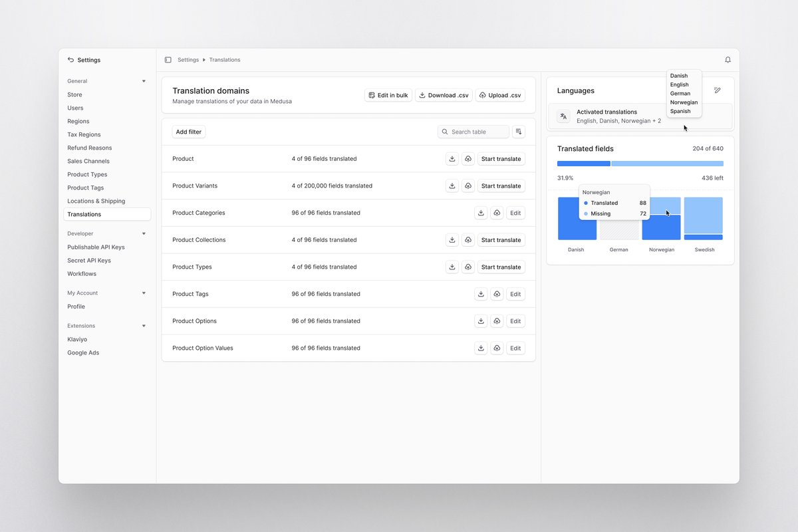Click the German bar in chart

pos(619,230)
